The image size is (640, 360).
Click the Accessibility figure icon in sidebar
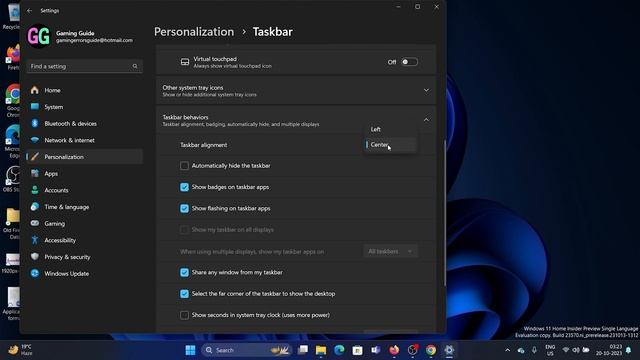pos(35,240)
